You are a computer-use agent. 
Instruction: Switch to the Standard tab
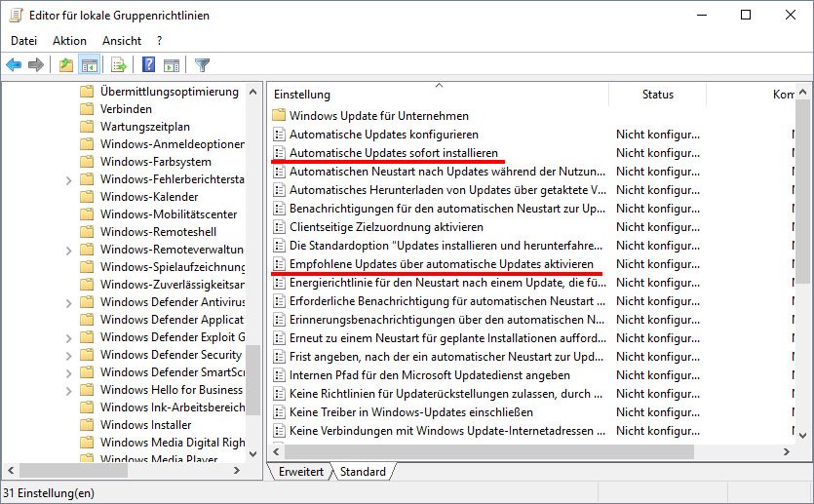[363, 471]
